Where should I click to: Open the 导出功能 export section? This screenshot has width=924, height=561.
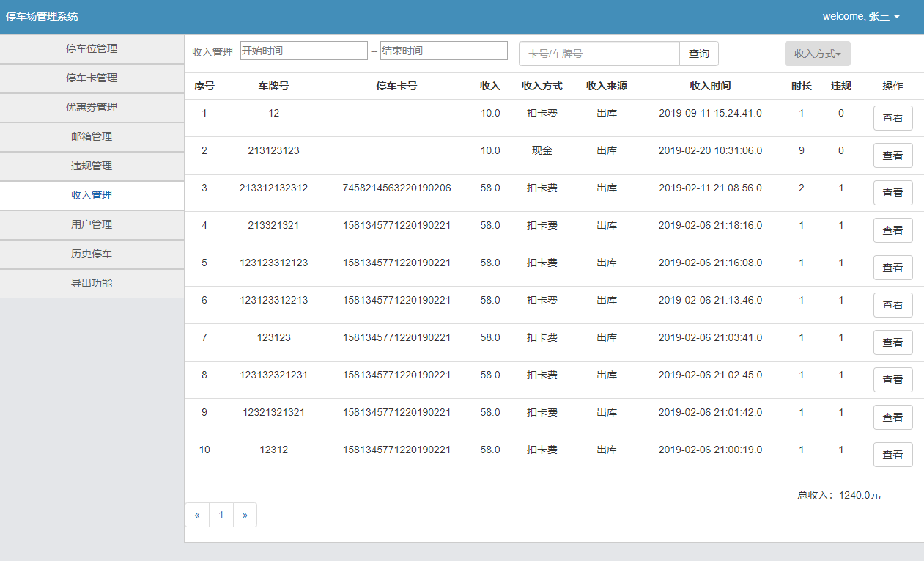point(92,283)
